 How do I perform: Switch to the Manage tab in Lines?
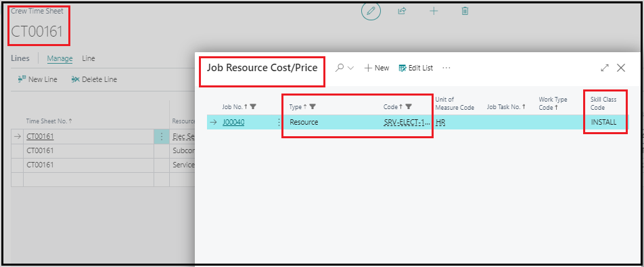(x=60, y=59)
